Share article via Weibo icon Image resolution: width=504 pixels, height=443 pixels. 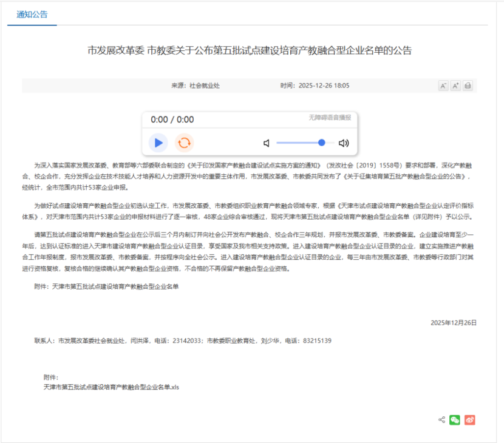(x=469, y=419)
